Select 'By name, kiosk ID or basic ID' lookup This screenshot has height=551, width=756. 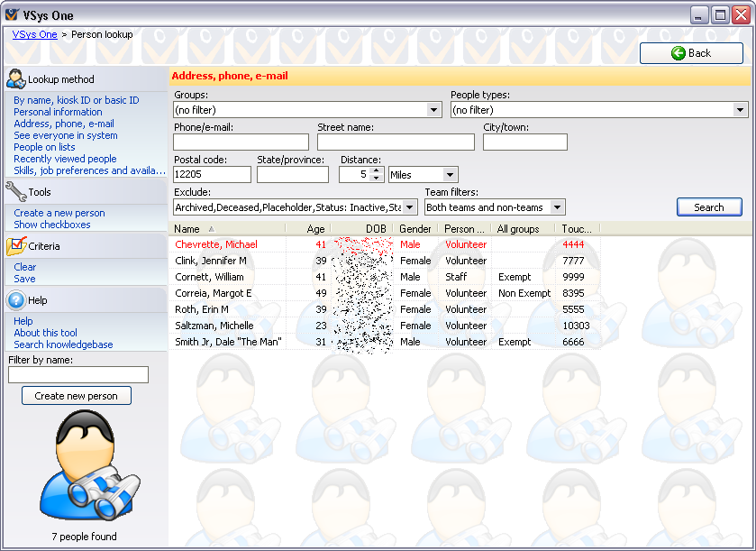coord(77,100)
